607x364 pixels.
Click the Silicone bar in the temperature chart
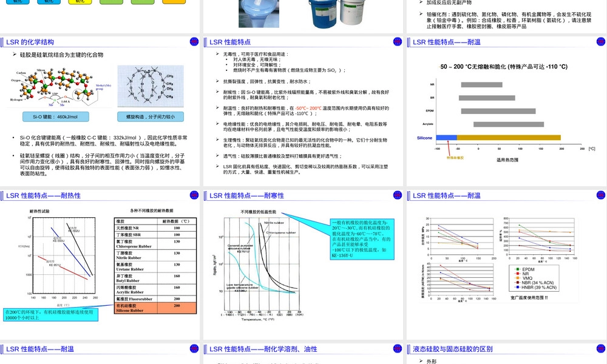point(498,138)
